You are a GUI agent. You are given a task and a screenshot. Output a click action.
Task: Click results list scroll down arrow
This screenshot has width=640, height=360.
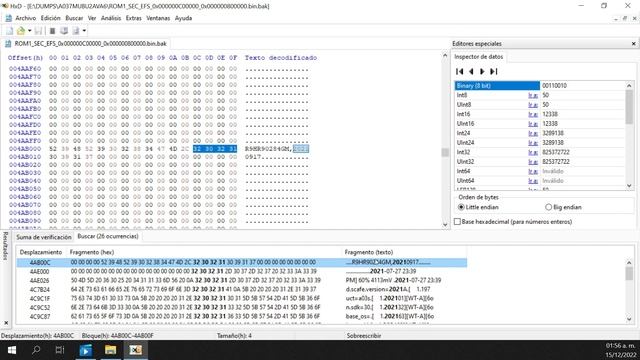click(629, 319)
